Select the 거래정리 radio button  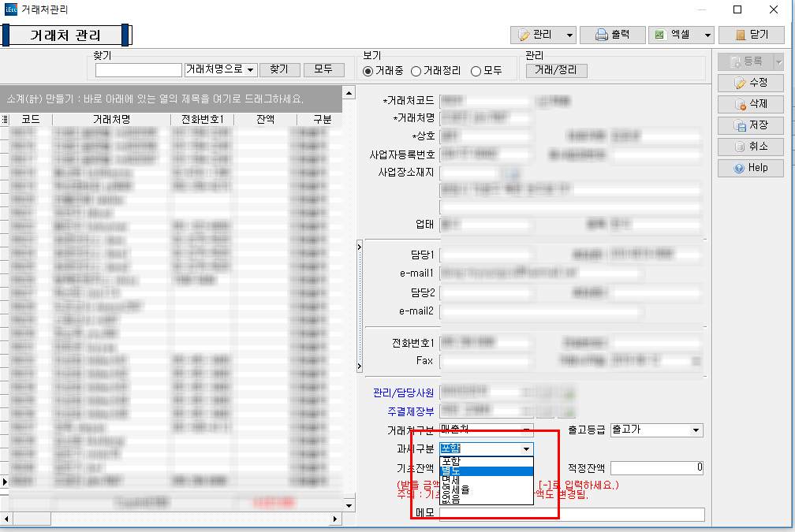pyautogui.click(x=416, y=71)
